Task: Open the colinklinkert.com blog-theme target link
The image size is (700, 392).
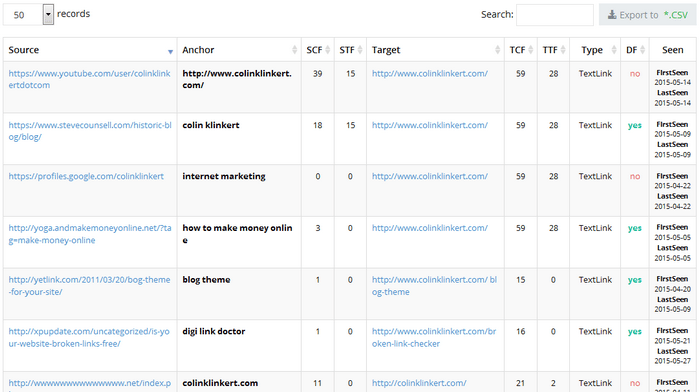Action: pyautogui.click(x=434, y=286)
